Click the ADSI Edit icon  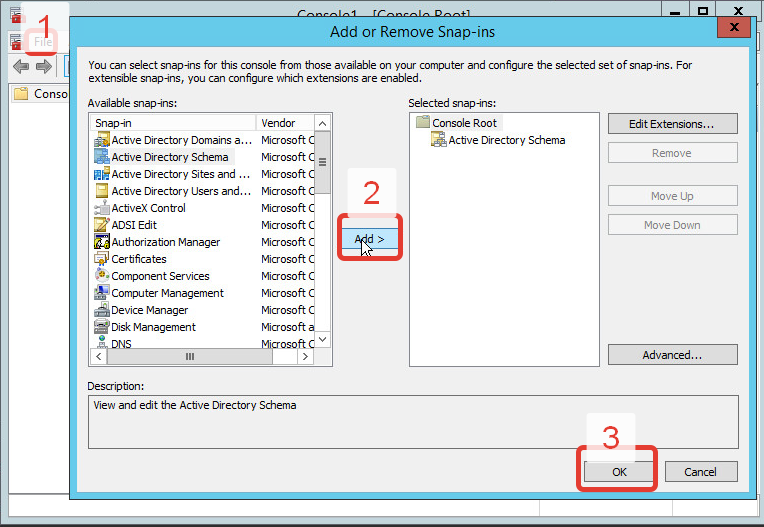102,225
